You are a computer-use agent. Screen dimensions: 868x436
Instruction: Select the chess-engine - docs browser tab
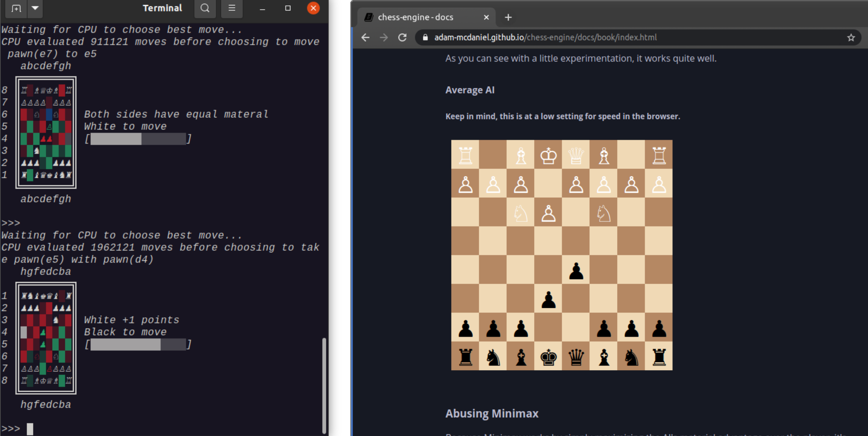[x=426, y=17]
